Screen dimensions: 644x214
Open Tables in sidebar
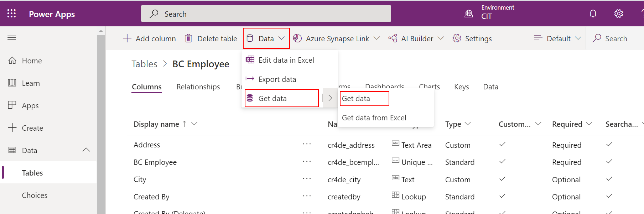(48, 173)
